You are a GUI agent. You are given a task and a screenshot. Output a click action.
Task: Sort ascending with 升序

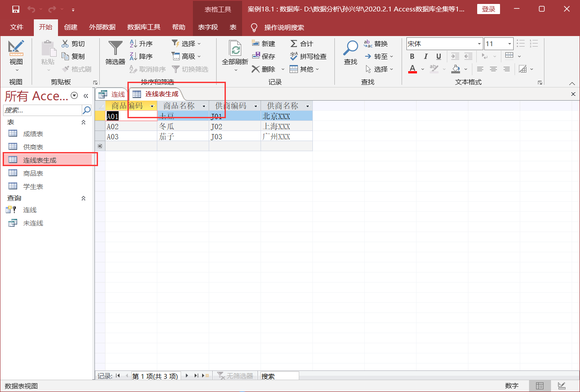coord(141,44)
